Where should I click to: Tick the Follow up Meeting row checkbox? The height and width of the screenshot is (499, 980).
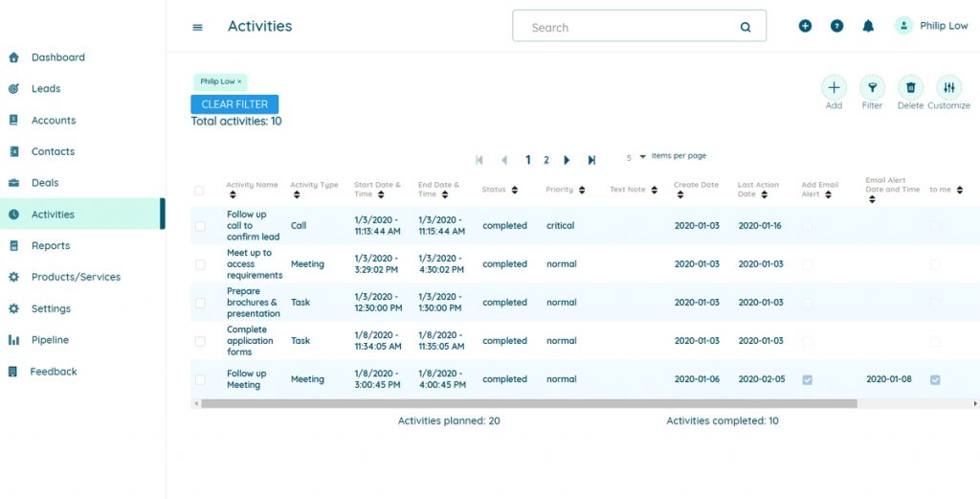(200, 379)
